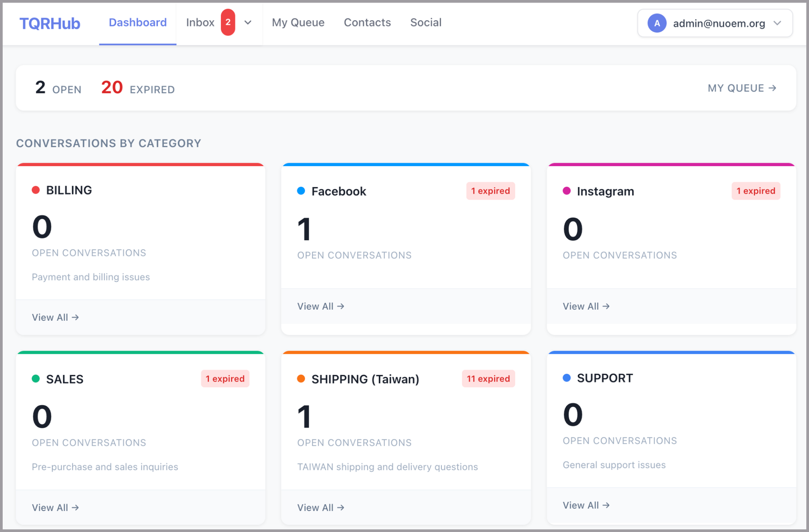Click the blue SUPPORT category dot
This screenshot has width=809, height=532.
[567, 378]
